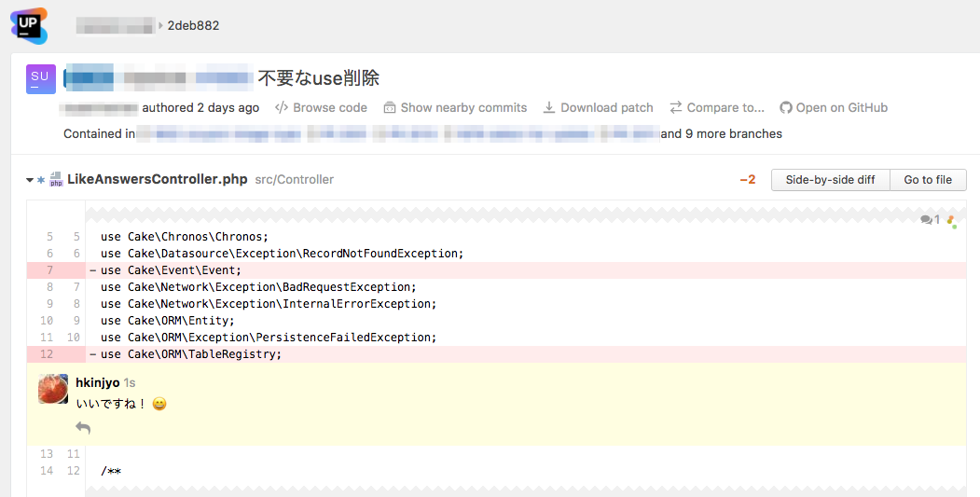Click the breadcrumb arrow before 2deb882
This screenshot has height=497, width=980.
[x=160, y=25]
